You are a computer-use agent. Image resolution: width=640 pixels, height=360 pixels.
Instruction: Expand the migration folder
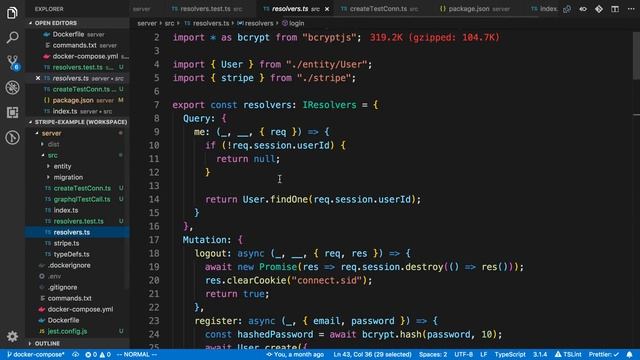68,177
